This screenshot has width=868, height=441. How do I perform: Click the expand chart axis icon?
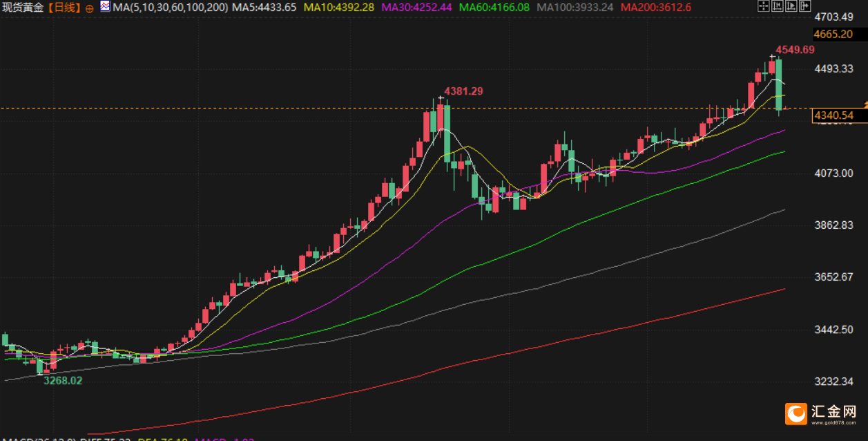pos(791,6)
